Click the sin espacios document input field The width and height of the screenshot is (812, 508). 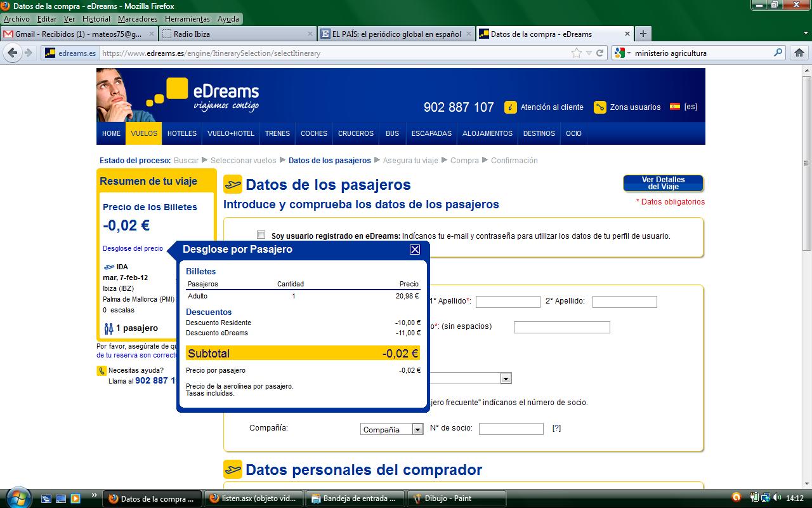(x=562, y=327)
